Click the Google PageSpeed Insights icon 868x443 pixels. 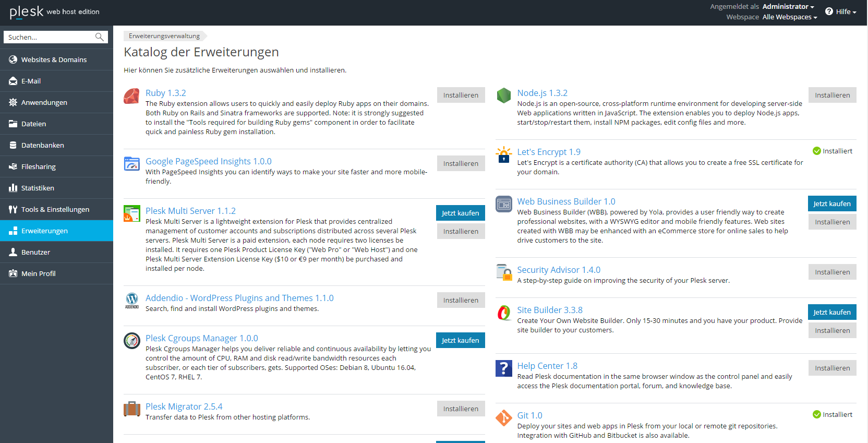click(131, 164)
